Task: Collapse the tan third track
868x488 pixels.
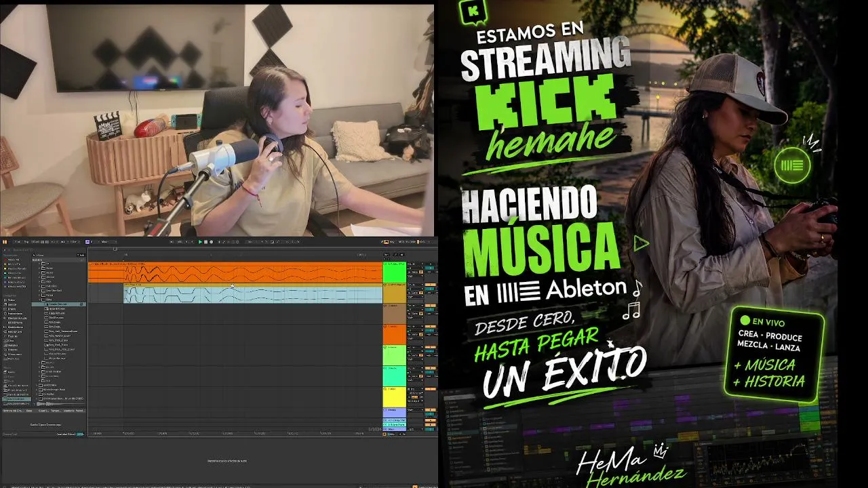Action: pyautogui.click(x=386, y=306)
